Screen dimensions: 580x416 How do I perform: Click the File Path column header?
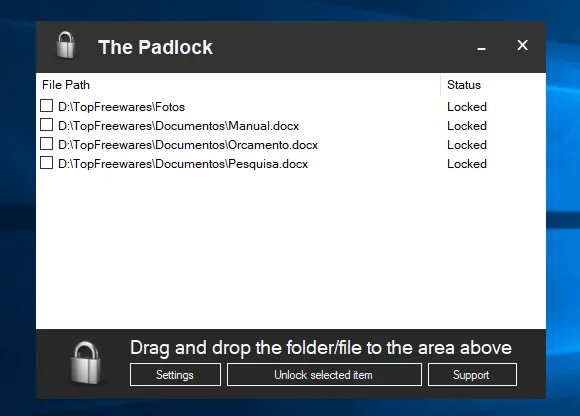point(238,85)
